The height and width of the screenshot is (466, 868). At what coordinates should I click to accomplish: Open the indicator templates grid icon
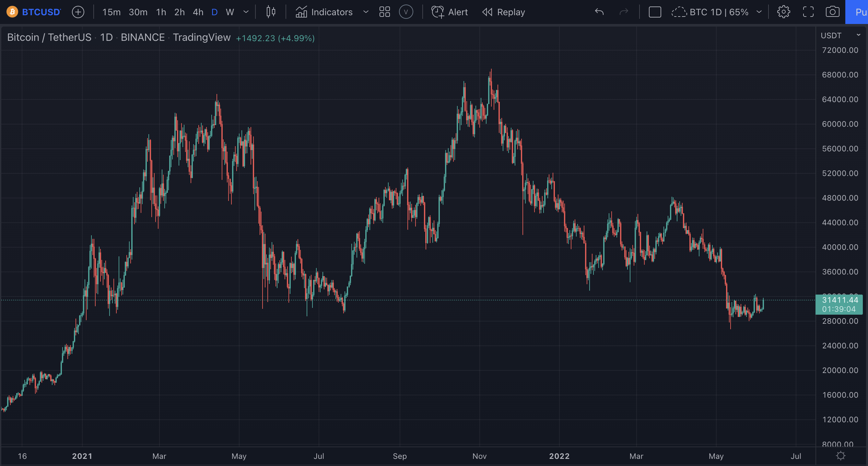[x=384, y=12]
